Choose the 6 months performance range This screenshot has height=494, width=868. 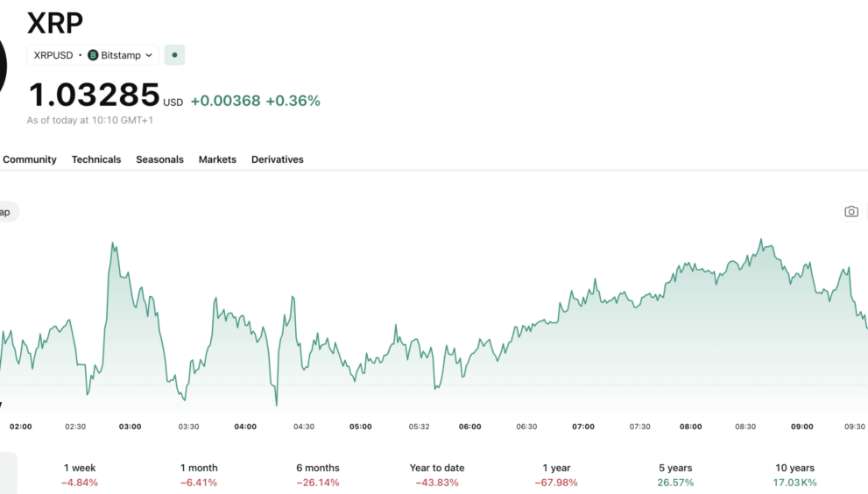click(318, 475)
